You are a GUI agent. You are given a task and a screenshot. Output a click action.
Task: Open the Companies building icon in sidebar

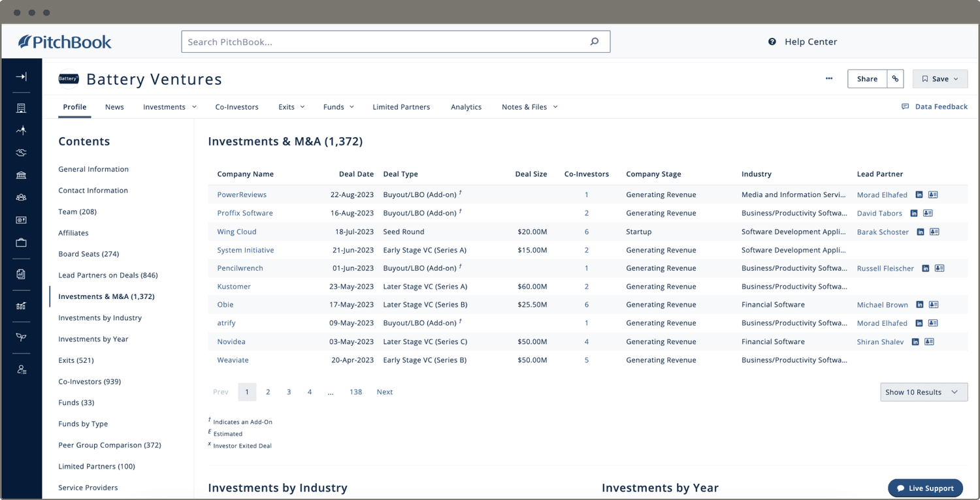[x=21, y=108]
